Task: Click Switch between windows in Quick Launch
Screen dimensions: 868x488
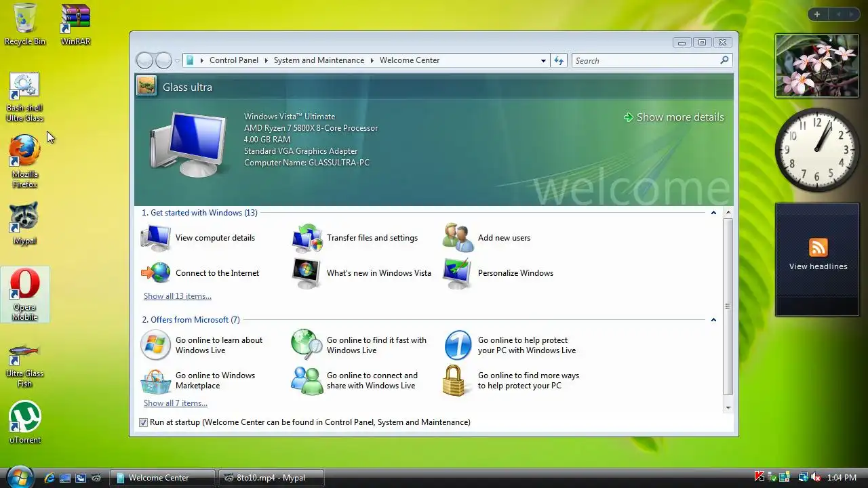Action: click(x=81, y=478)
